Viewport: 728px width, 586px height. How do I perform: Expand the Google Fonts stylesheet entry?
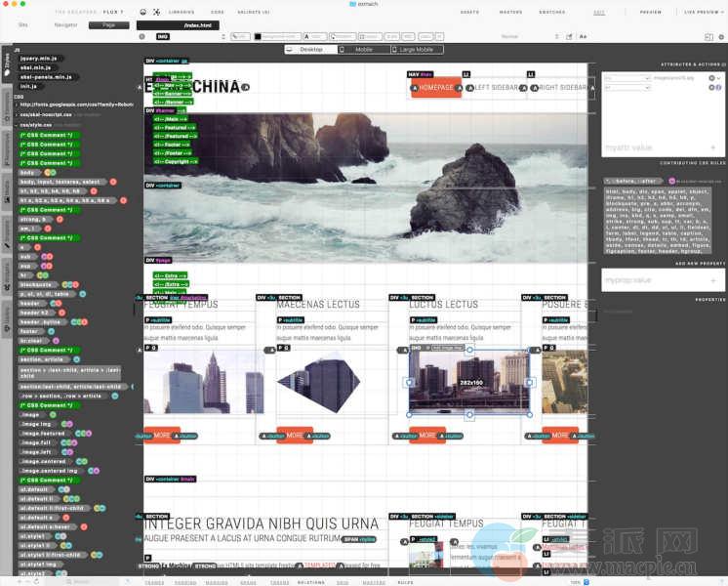pos(16,105)
